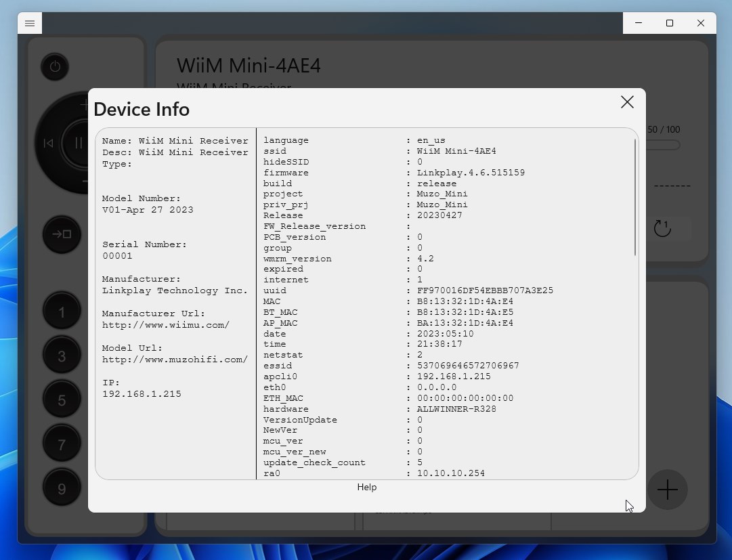Click the IP value 192.168.1.215 in left pane
The height and width of the screenshot is (560, 732).
[142, 394]
